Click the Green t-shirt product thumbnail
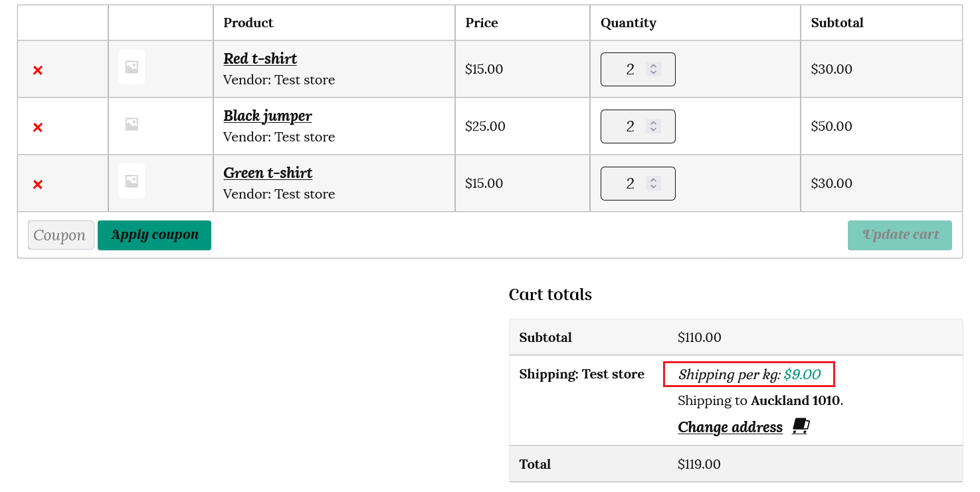 [x=132, y=181]
